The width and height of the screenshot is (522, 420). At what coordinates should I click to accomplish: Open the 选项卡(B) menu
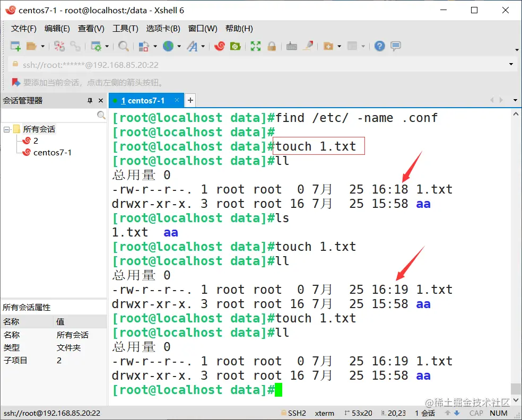pyautogui.click(x=163, y=28)
